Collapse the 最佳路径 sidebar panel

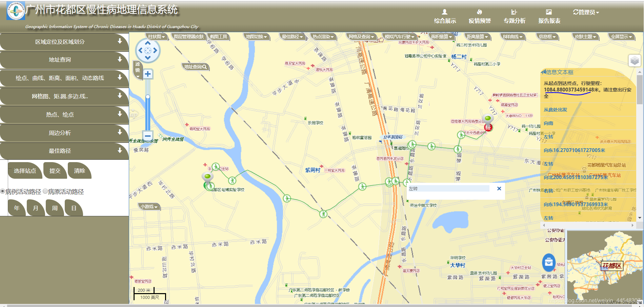tap(64, 151)
